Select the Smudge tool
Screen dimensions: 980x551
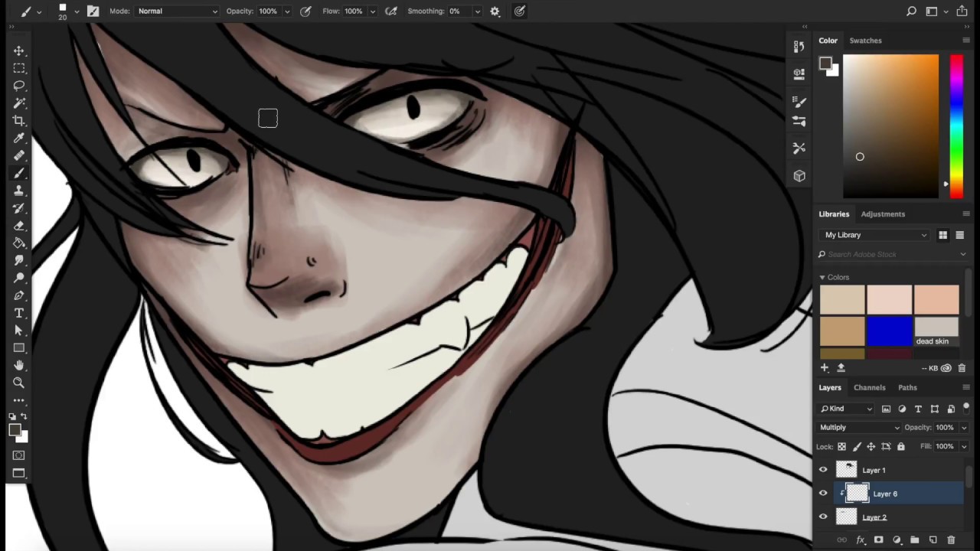19,261
